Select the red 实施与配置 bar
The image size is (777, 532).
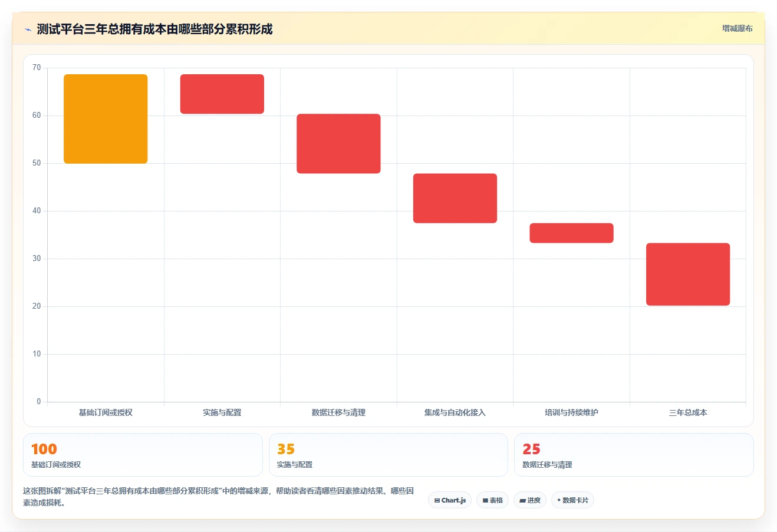pos(222,94)
